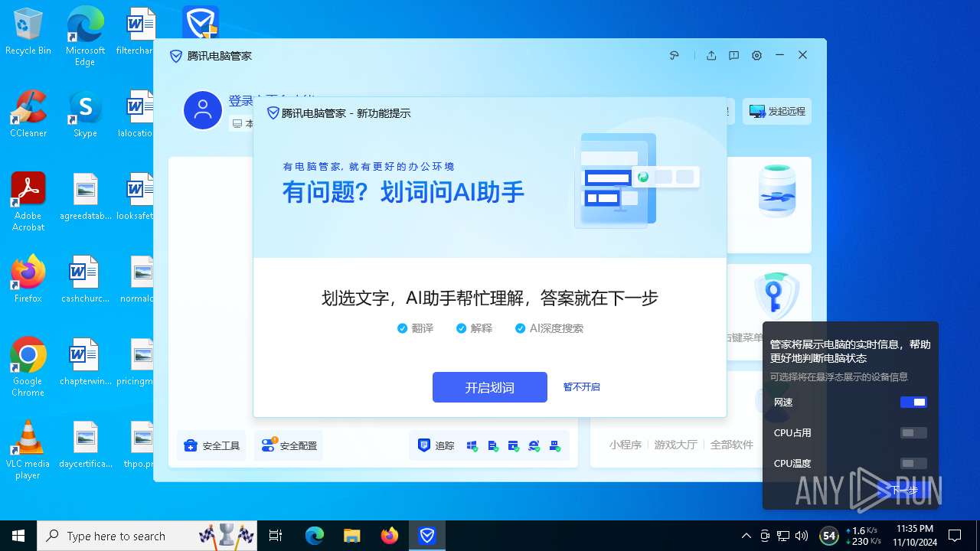Screen dimensions: 980x551
Task: Open 安全配置 settings
Action: [289, 445]
